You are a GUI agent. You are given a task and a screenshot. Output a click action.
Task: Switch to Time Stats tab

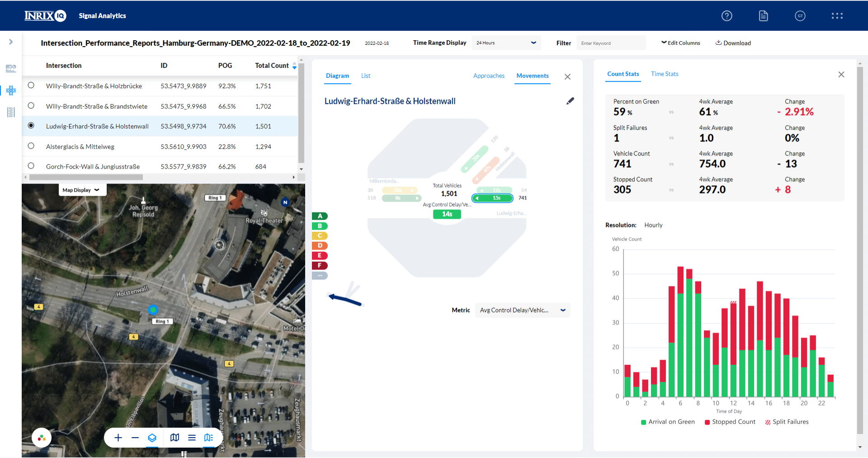tap(665, 74)
